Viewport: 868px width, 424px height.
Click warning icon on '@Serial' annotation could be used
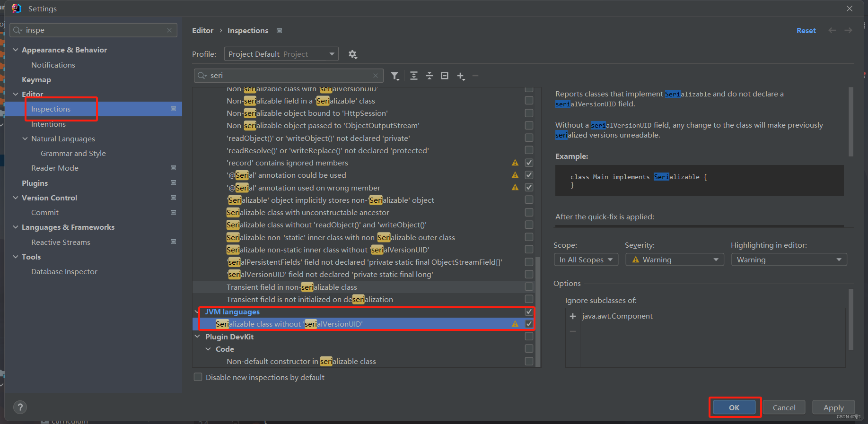coord(515,175)
